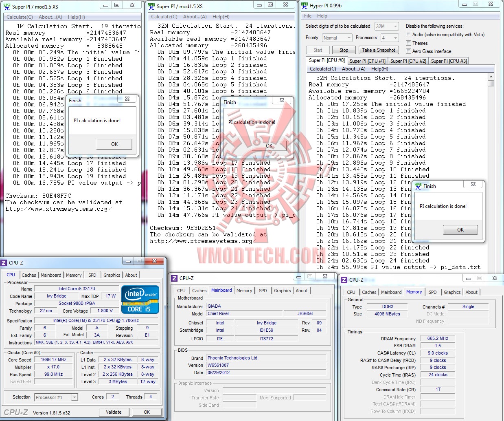Open Caches tab in processor CPU-Z window
This screenshot has height=421, width=504.
[29, 275]
